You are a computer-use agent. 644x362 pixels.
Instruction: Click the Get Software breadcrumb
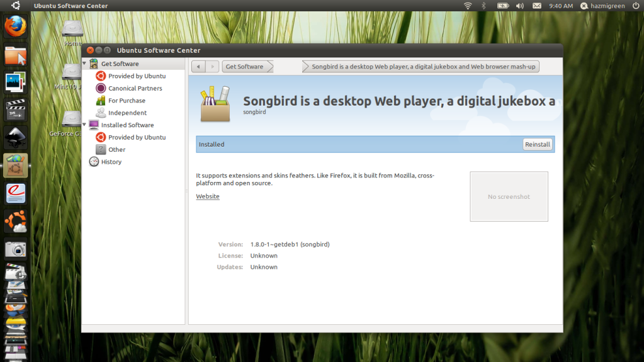coord(247,67)
